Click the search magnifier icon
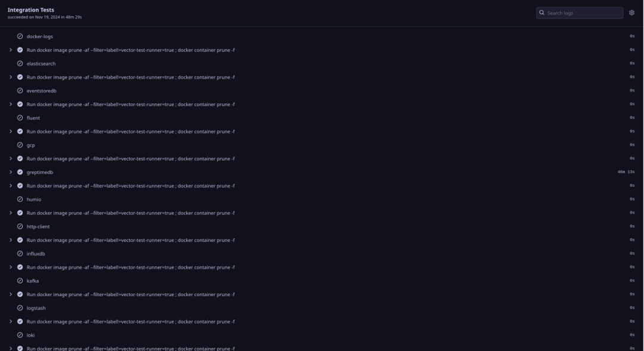644x351 pixels. pyautogui.click(x=542, y=13)
